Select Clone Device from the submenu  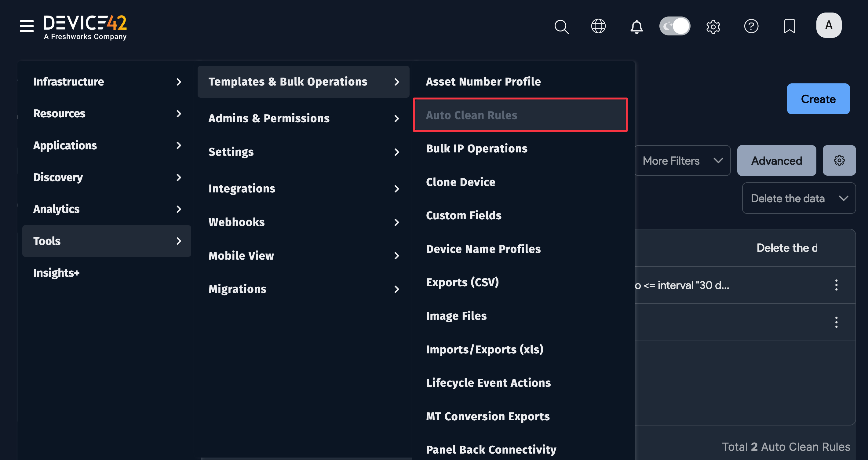[x=460, y=182]
